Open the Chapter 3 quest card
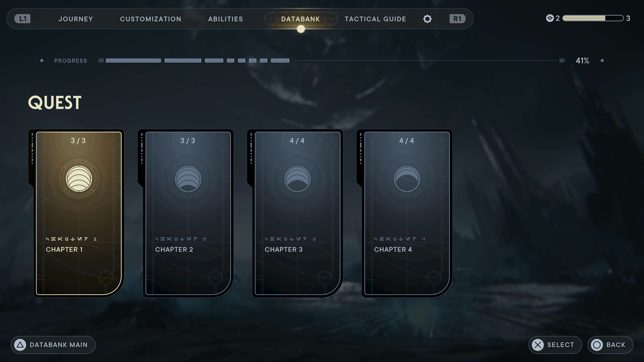Viewport: 644px width, 362px height. coord(297,213)
